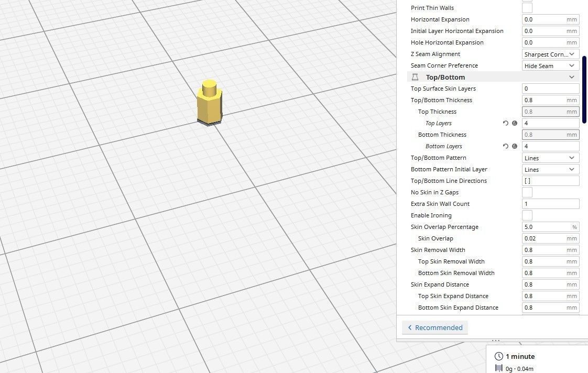This screenshot has height=373, width=588.
Task: Edit the Horizontal Expansion value
Action: click(550, 19)
